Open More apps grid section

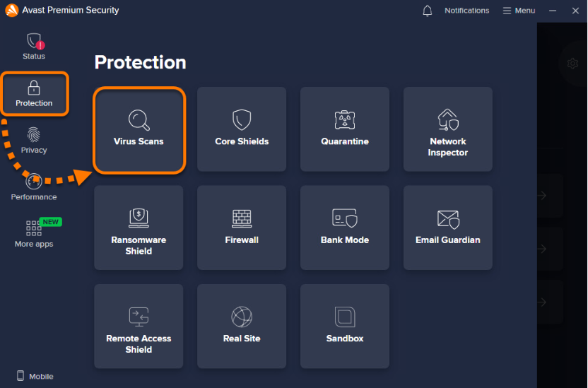[34, 233]
